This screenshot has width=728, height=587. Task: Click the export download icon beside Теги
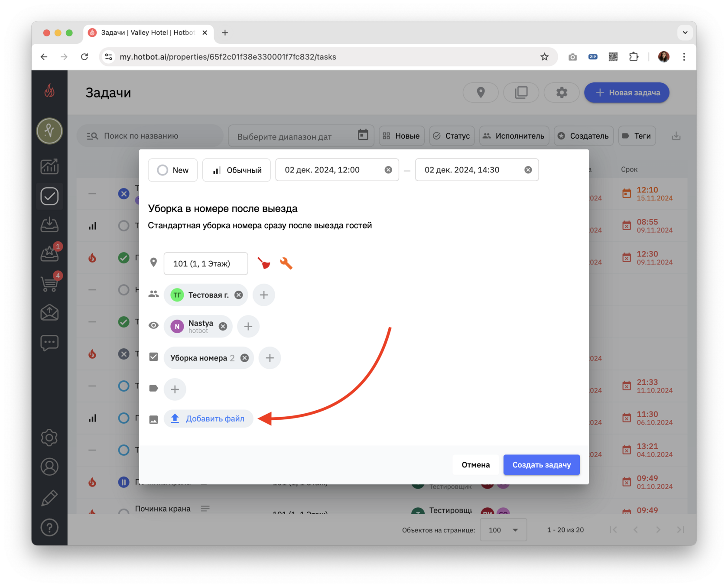(676, 136)
